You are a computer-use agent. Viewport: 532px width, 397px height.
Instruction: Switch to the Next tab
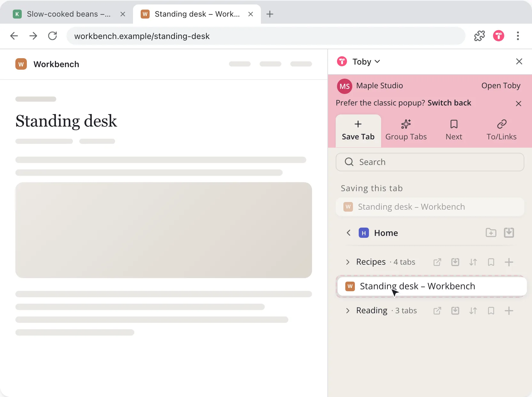tap(454, 131)
